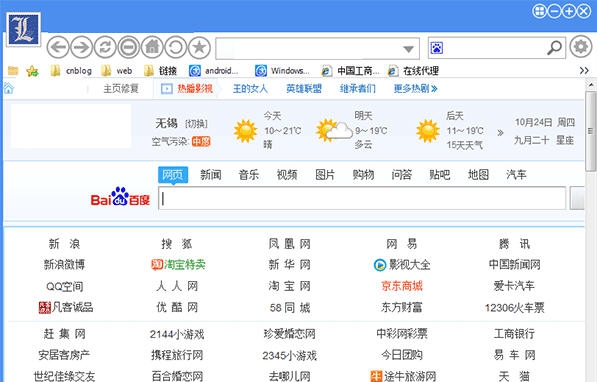Select the 新闻 search tab
The height and width of the screenshot is (382, 597).
211,175
